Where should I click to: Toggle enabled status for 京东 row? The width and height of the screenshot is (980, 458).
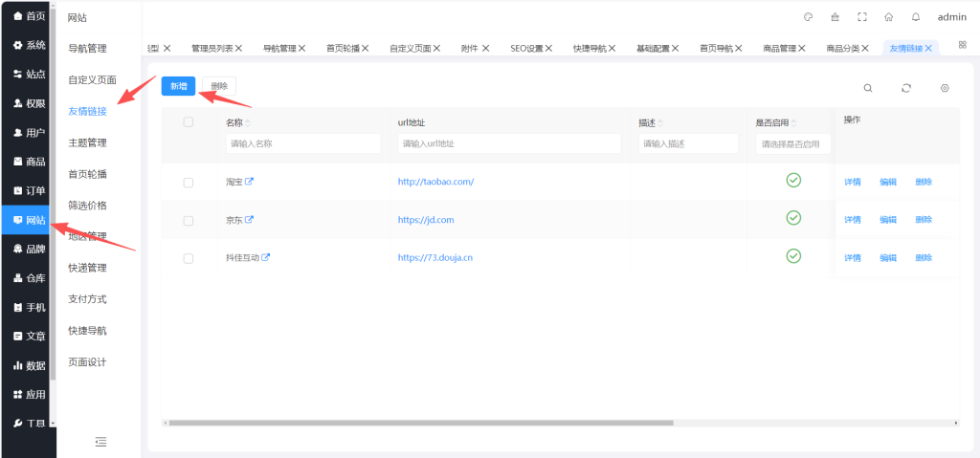pyautogui.click(x=793, y=218)
